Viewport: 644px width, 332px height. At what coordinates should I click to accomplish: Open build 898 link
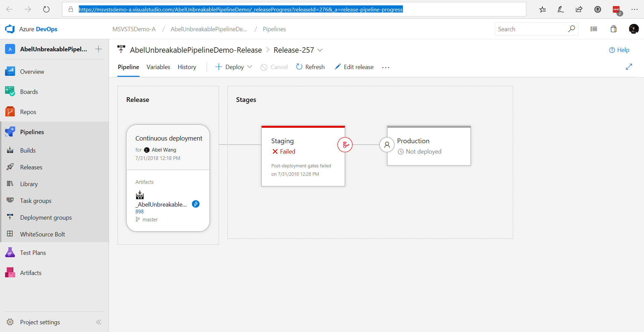pyautogui.click(x=140, y=212)
